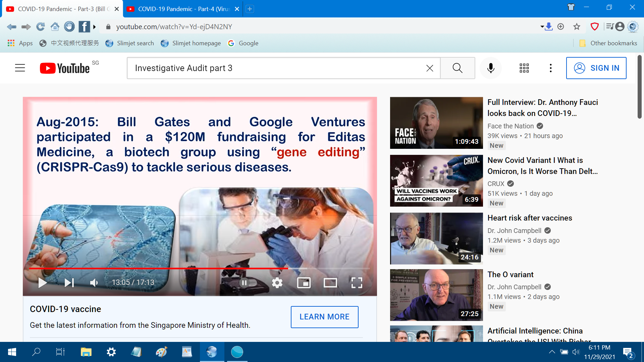Open the notification center icon
Screen dimensions: 644x362
coord(628,353)
